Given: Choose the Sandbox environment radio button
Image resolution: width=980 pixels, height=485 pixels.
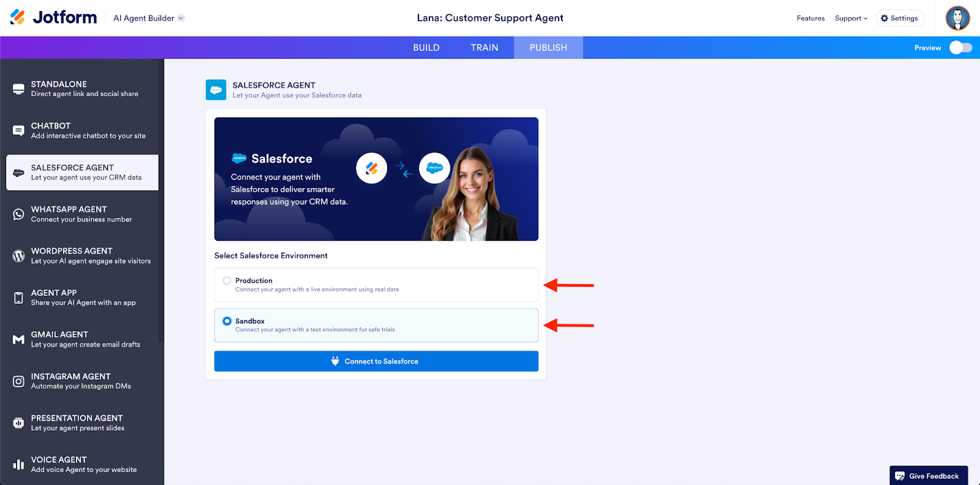Looking at the screenshot, I should 227,321.
